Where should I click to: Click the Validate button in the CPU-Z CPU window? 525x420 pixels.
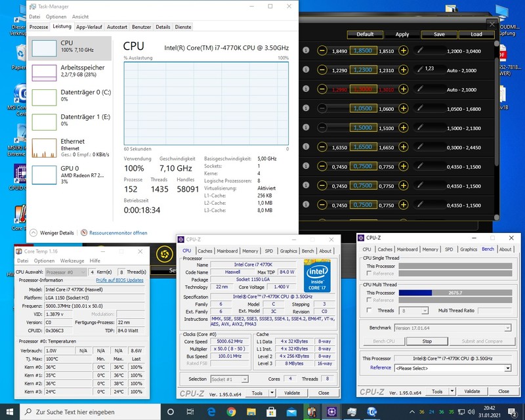point(292,393)
